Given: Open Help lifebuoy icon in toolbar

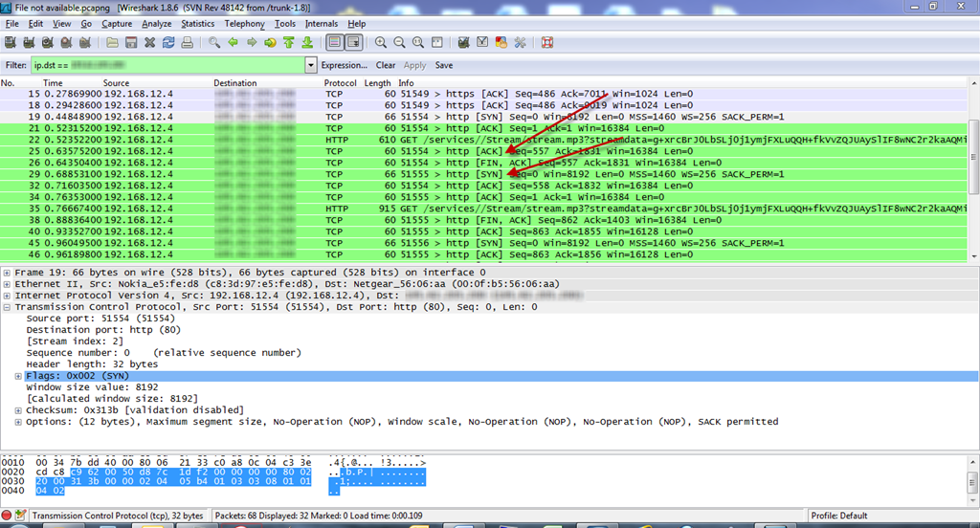Looking at the screenshot, I should point(547,43).
